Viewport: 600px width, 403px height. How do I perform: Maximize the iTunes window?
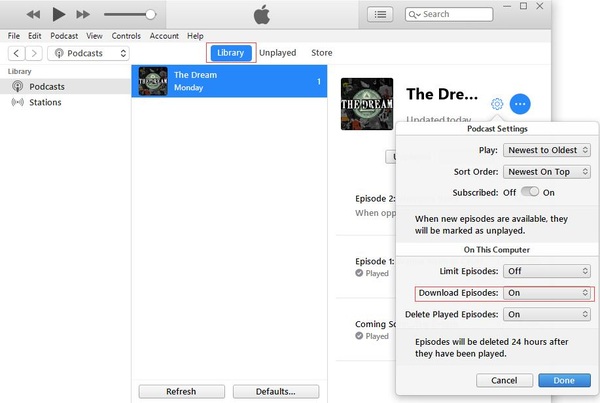click(x=523, y=6)
